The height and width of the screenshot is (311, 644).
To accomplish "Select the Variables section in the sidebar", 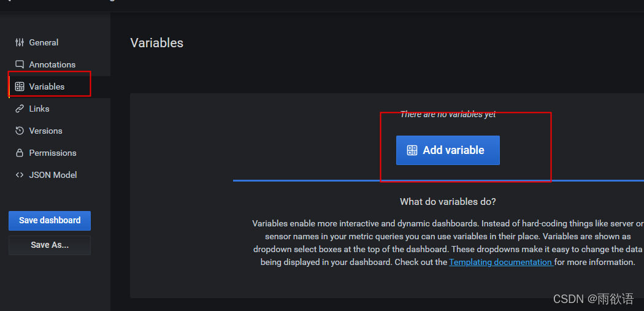I will click(59, 86).
